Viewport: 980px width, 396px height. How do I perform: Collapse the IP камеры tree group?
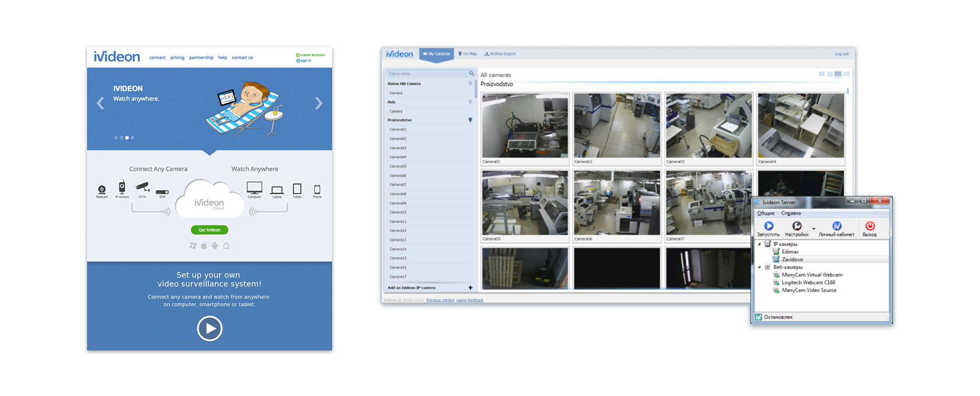pos(759,244)
